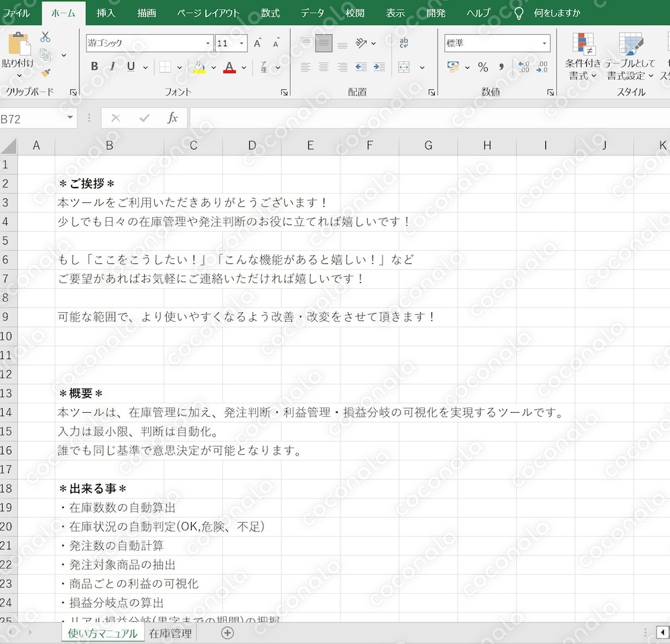Switch to the 校閲 ribbon tab
The height and width of the screenshot is (644, 670).
(x=355, y=13)
